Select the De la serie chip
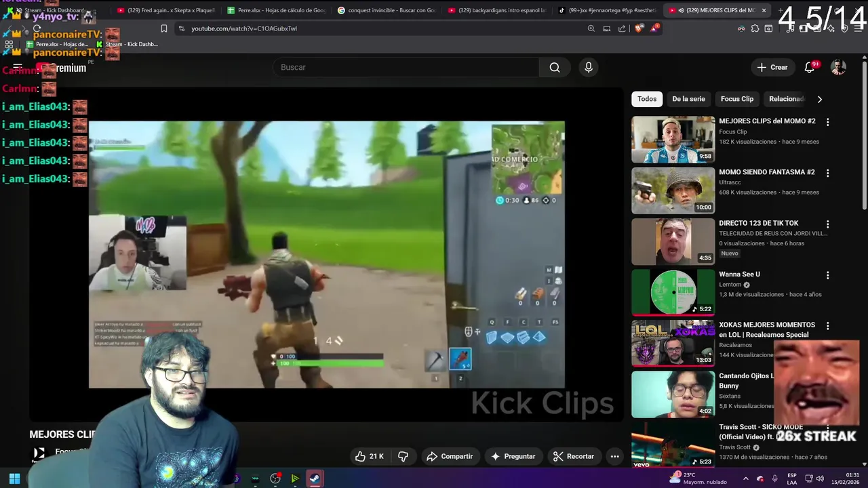The image size is (868, 488). pyautogui.click(x=688, y=99)
